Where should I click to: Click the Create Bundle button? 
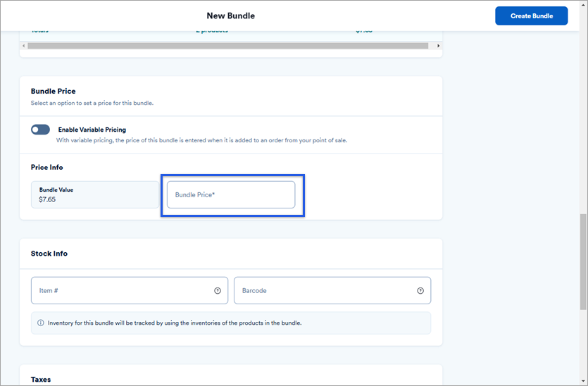[x=531, y=15]
